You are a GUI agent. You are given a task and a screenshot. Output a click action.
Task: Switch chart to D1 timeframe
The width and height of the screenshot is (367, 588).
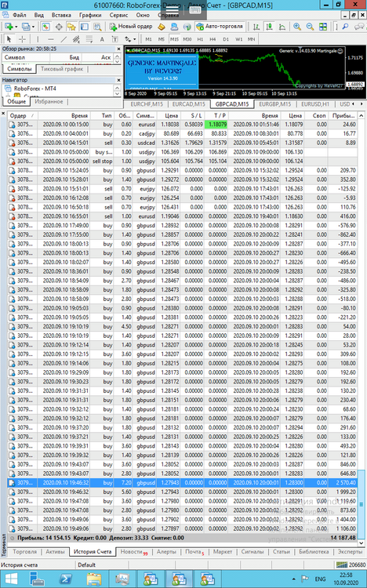[226, 39]
